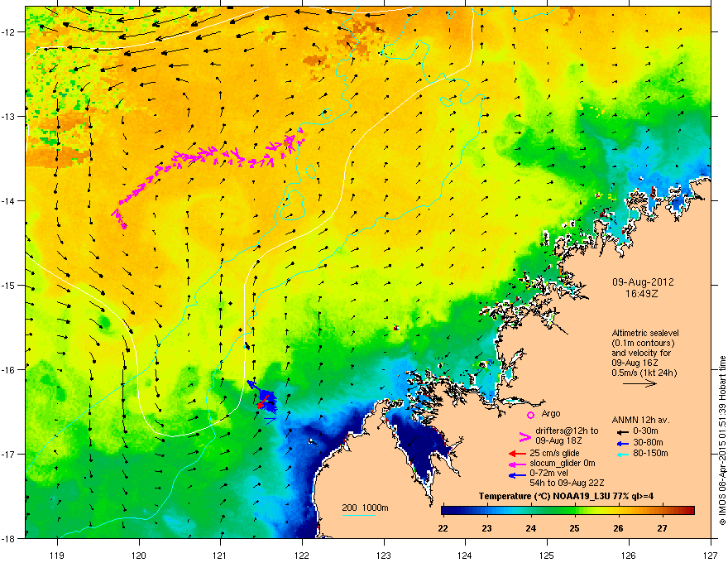Click the 0.5m/s velocity scale arrow

[x=639, y=383]
